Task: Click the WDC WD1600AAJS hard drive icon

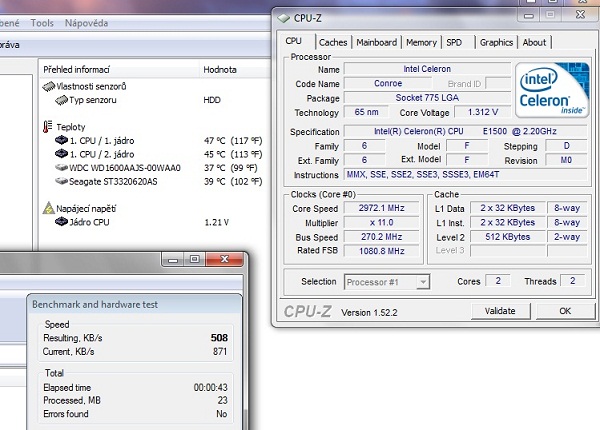Action: point(61,167)
